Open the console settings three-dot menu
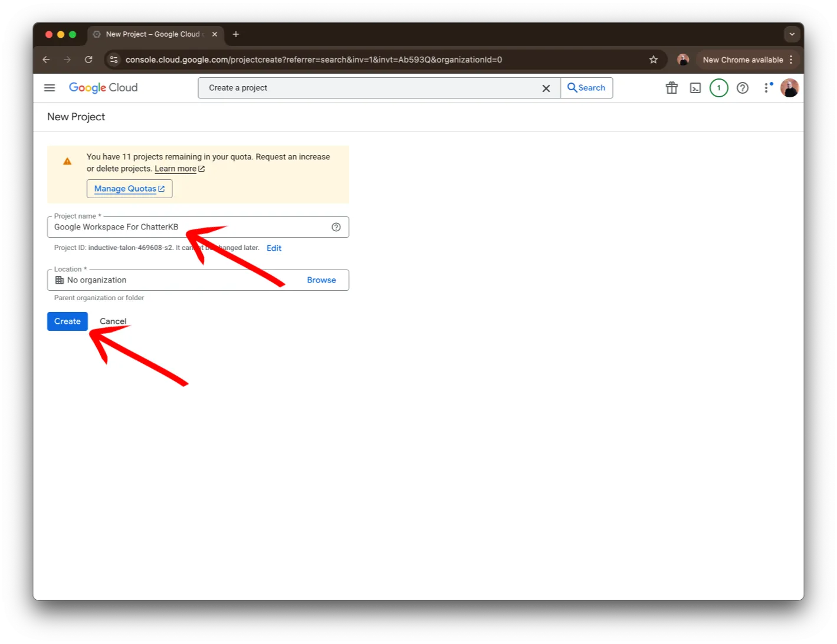 click(x=766, y=88)
